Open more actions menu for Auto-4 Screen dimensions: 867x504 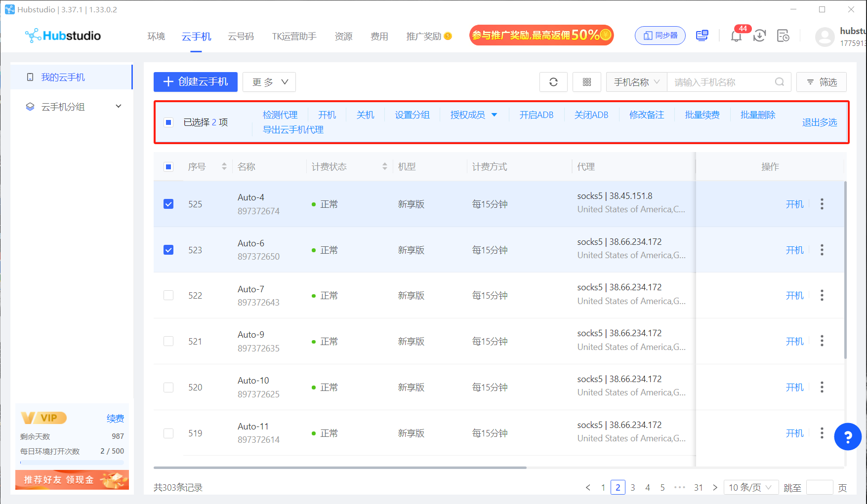[822, 204]
